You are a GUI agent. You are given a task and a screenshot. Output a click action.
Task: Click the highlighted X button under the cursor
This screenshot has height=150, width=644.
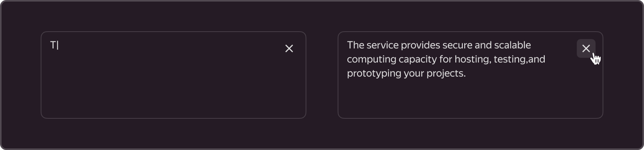click(586, 48)
